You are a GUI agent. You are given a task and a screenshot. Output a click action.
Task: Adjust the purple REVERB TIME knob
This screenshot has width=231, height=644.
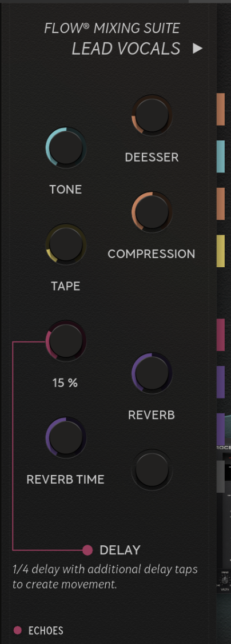pos(66,437)
